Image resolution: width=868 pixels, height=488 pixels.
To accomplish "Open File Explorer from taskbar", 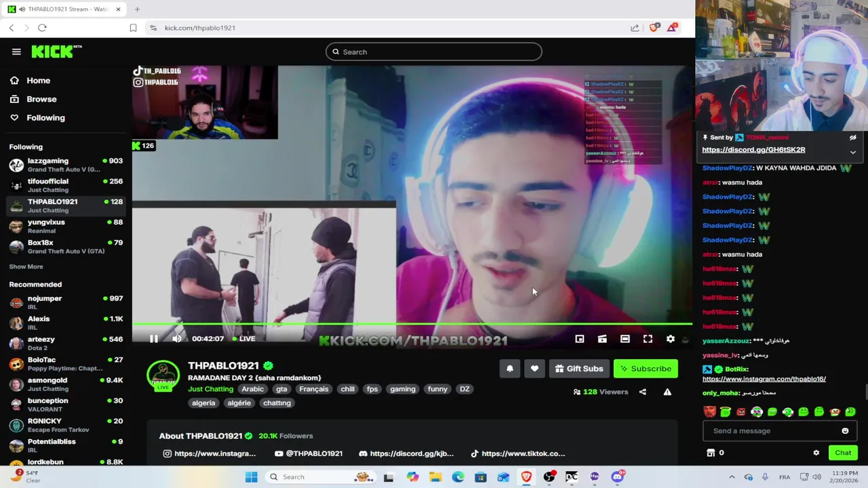I will [x=435, y=477].
